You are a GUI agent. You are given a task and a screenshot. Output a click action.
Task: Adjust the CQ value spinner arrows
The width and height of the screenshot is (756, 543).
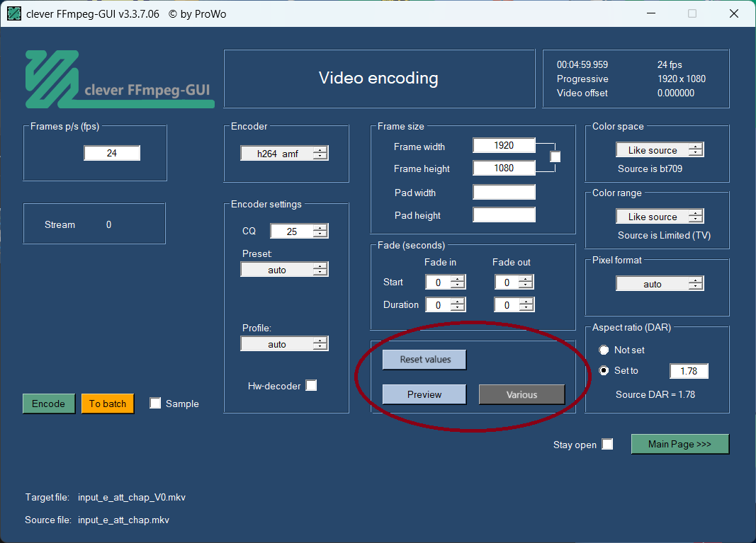pyautogui.click(x=320, y=232)
